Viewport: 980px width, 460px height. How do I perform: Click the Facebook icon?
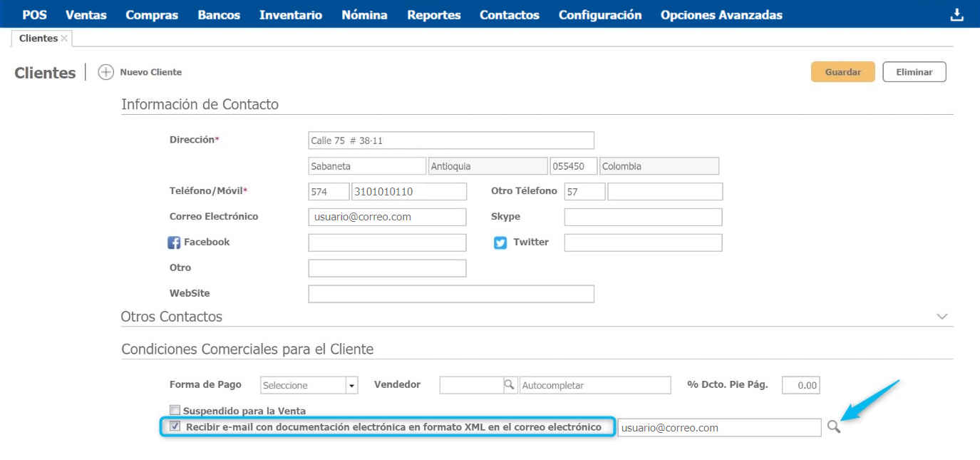pyautogui.click(x=174, y=242)
